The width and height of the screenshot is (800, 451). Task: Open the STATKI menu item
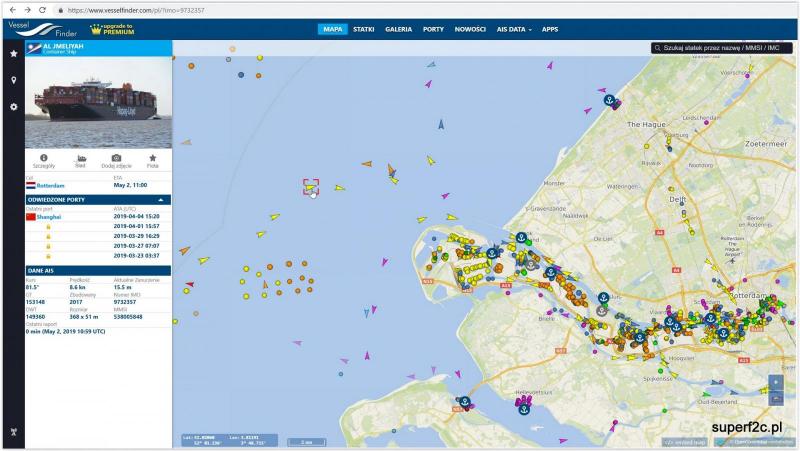tap(364, 29)
